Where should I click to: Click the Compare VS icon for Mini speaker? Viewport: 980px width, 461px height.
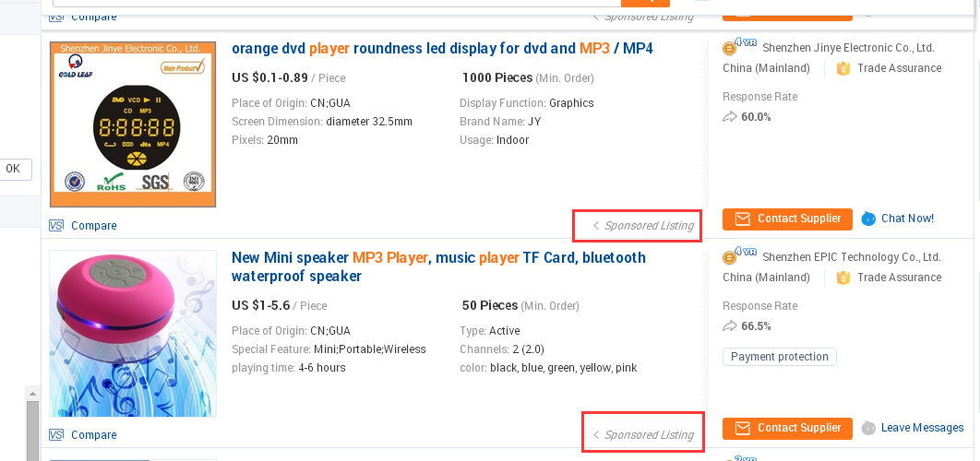(x=56, y=435)
